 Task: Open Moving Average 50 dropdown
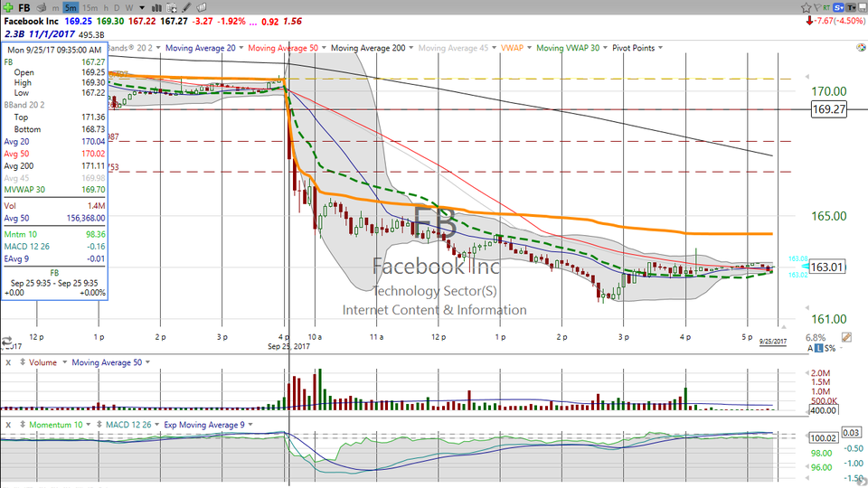click(324, 48)
